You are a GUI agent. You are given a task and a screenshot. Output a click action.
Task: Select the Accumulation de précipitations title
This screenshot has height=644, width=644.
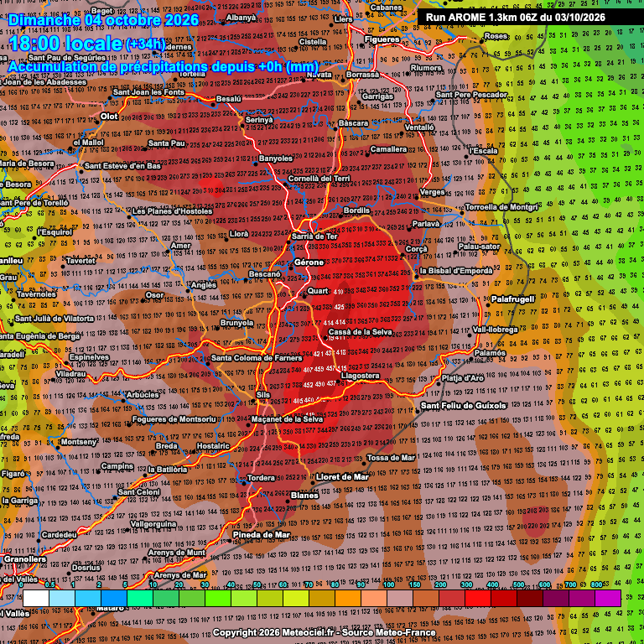click(x=164, y=66)
